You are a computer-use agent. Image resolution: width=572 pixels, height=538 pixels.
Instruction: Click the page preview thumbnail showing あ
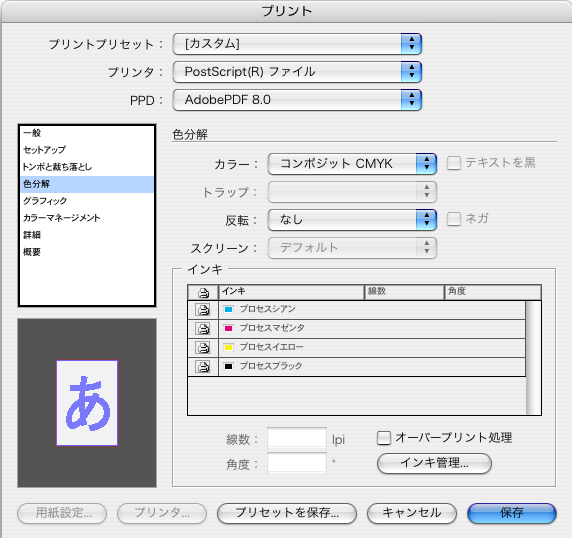87,403
